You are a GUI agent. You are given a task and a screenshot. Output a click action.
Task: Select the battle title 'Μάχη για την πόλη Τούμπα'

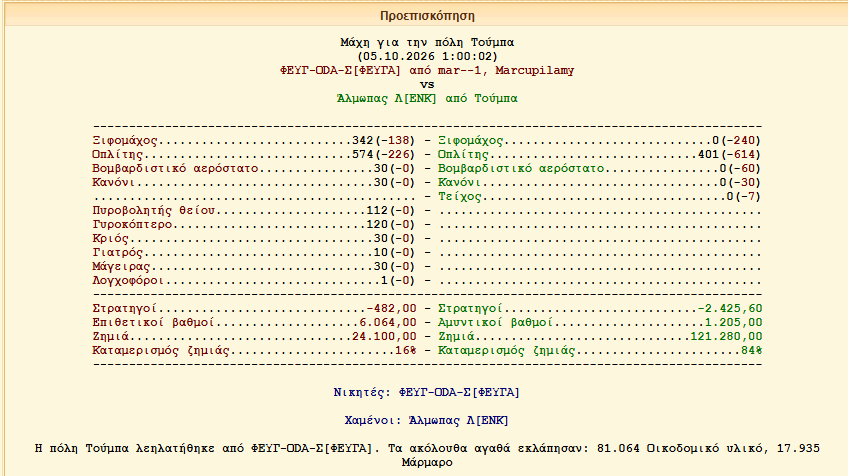[427, 42]
